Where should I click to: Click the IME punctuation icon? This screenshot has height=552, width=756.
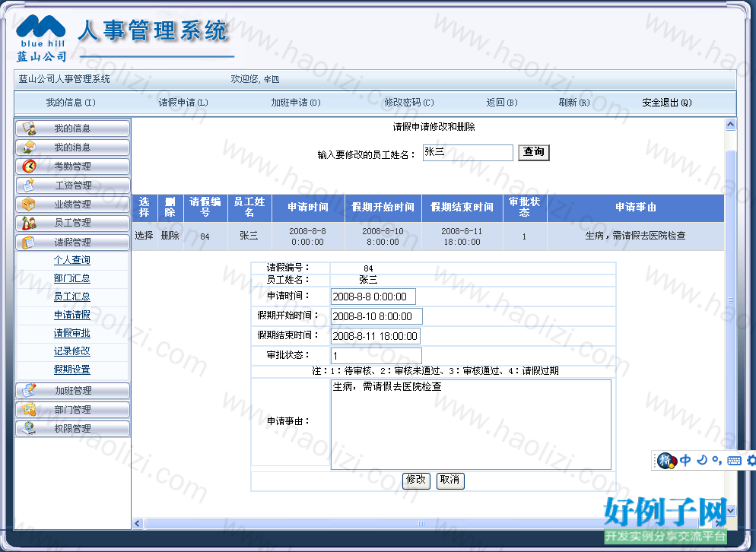click(x=717, y=461)
